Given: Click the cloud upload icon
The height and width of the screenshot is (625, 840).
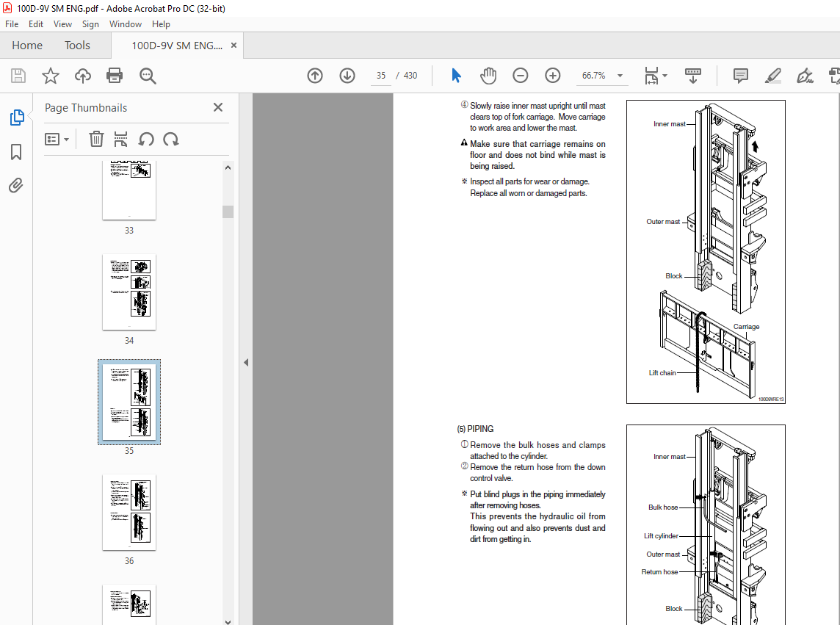Looking at the screenshot, I should click(x=82, y=76).
